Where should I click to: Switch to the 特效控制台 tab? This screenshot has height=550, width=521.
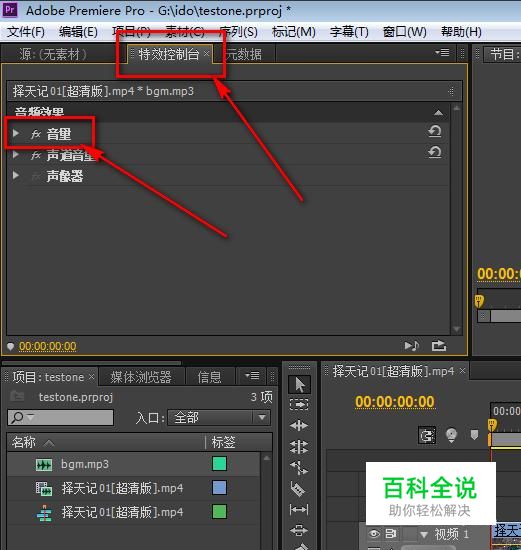click(x=168, y=54)
